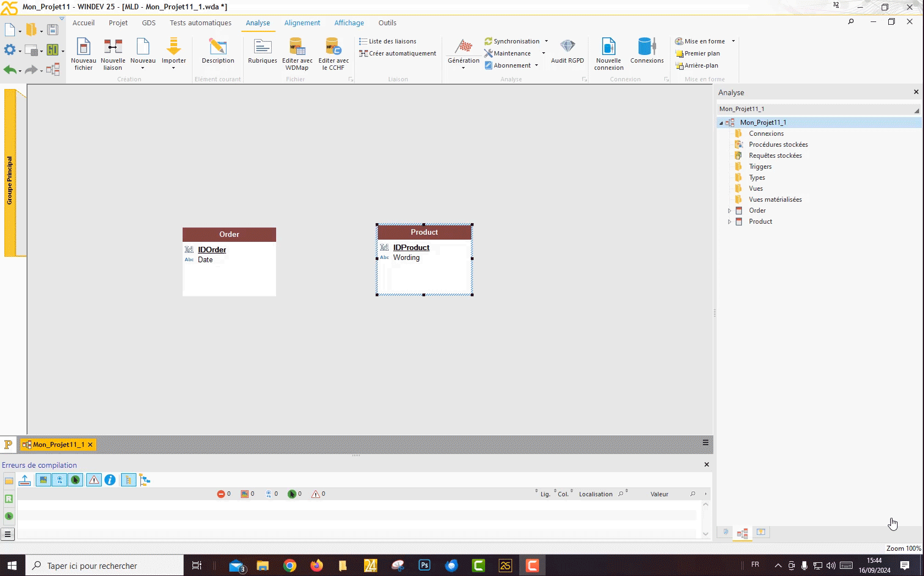The width and height of the screenshot is (924, 576).
Task: Open the Firefox taskbar icon
Action: [x=317, y=565]
